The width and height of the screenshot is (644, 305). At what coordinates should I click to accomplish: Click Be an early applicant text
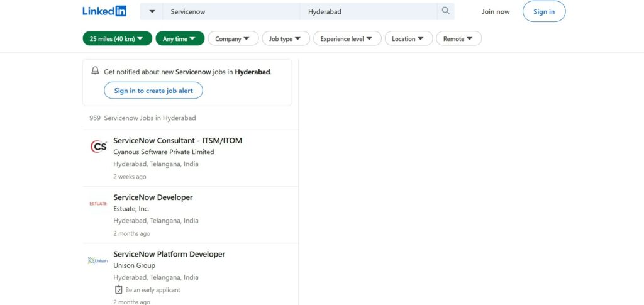click(x=152, y=290)
